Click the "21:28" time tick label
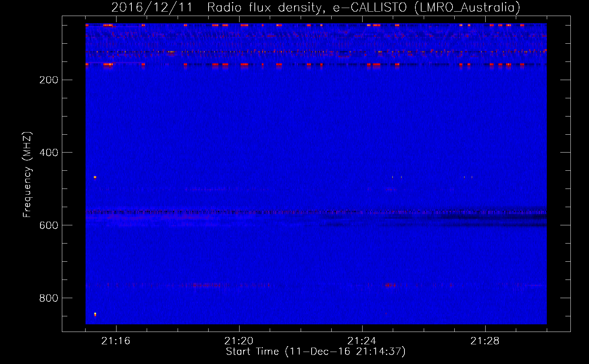The height and width of the screenshot is (364, 589). (x=485, y=341)
